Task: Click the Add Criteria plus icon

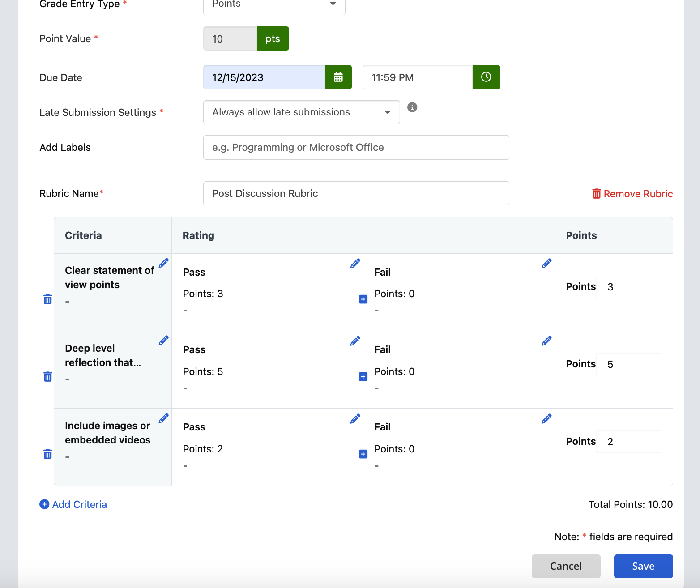Action: pos(44,504)
